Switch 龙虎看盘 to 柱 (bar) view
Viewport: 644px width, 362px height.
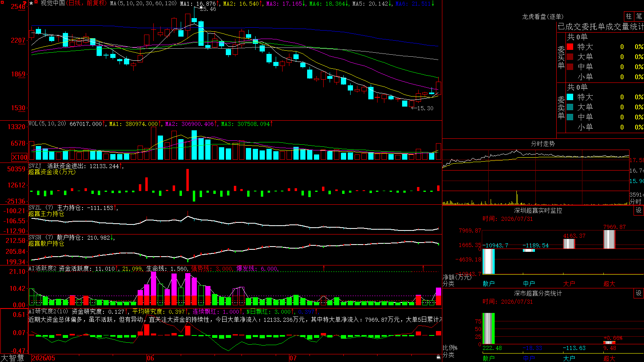[629, 16]
